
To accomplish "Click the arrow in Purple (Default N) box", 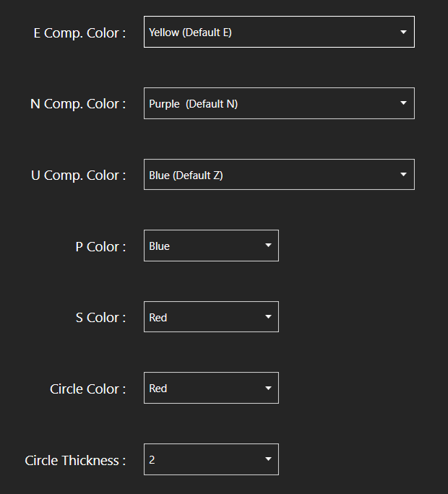I will click(403, 103).
